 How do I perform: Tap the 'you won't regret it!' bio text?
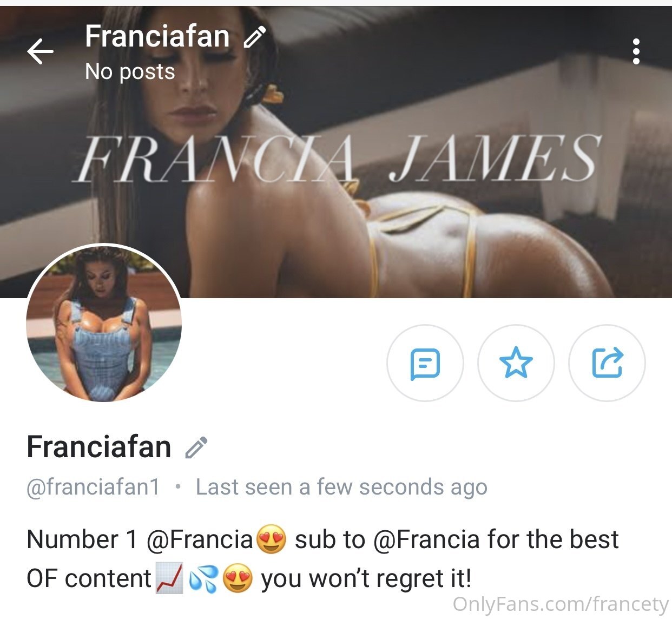point(366,578)
